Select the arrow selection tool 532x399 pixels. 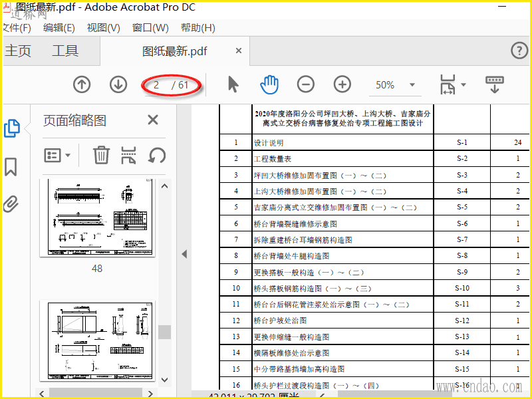click(x=233, y=84)
